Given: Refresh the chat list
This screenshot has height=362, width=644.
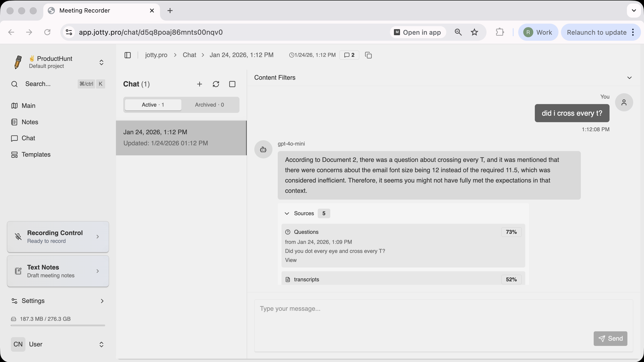Looking at the screenshot, I should (216, 84).
